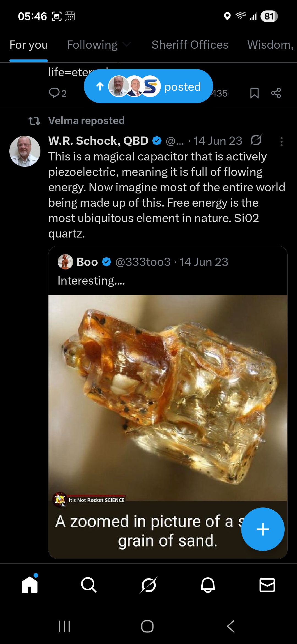This screenshot has height=644, width=297.
Task: Expand the Following tab dropdown arrow
Action: [x=127, y=45]
